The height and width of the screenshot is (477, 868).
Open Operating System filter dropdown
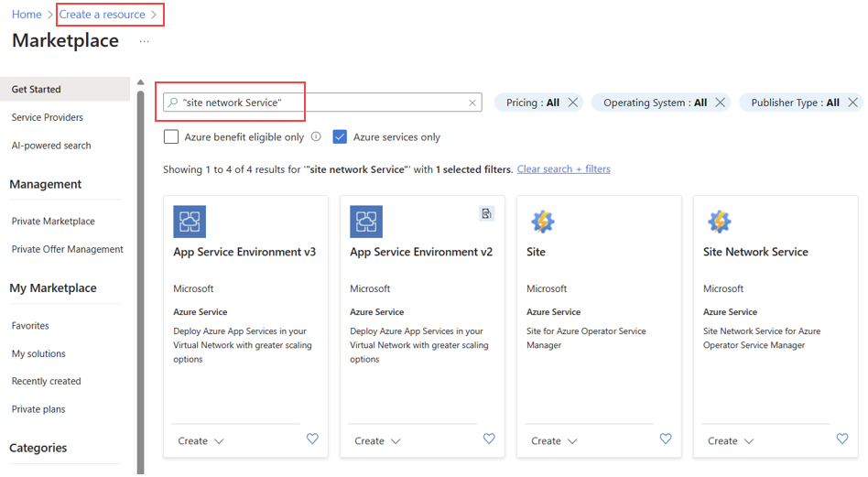pos(655,103)
